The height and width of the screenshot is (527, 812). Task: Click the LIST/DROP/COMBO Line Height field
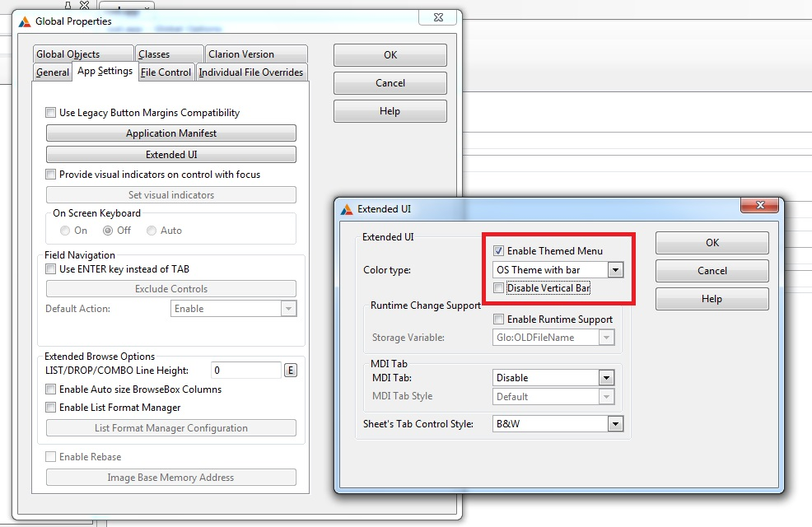245,371
